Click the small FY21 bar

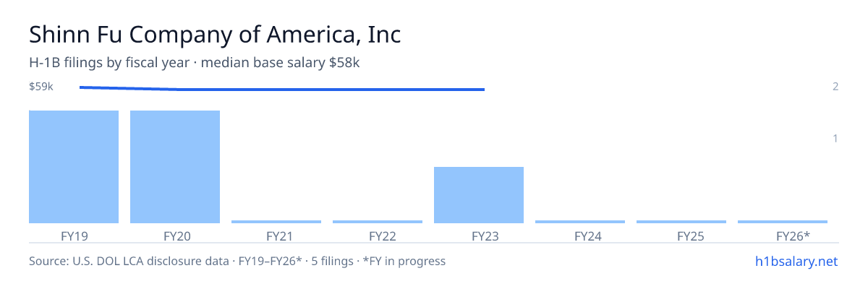coord(276,222)
